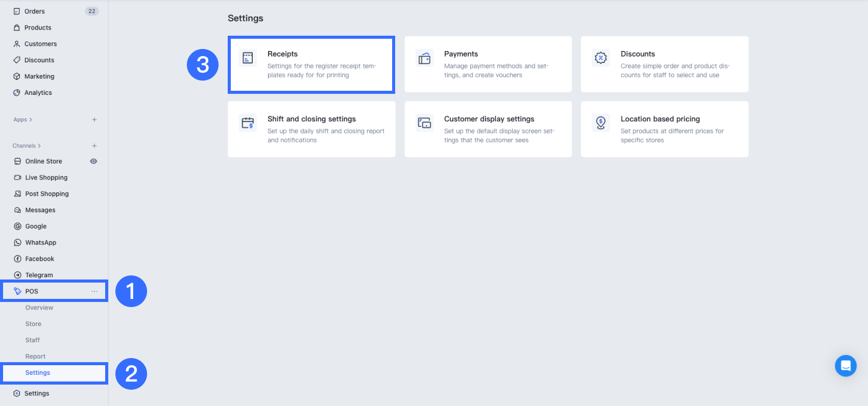
Task: Select the highlighted POS Settings submenu item
Action: coord(54,373)
